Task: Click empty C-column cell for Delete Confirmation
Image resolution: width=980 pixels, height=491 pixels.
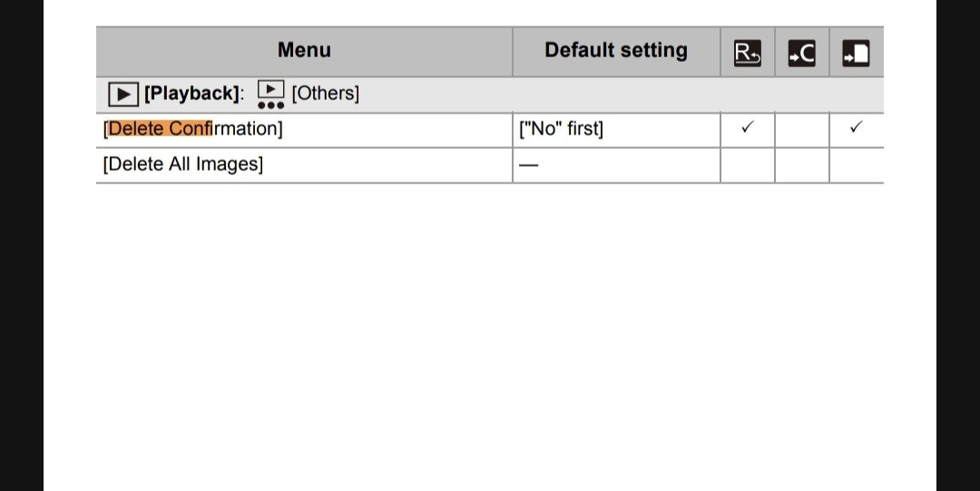Action: (x=801, y=129)
